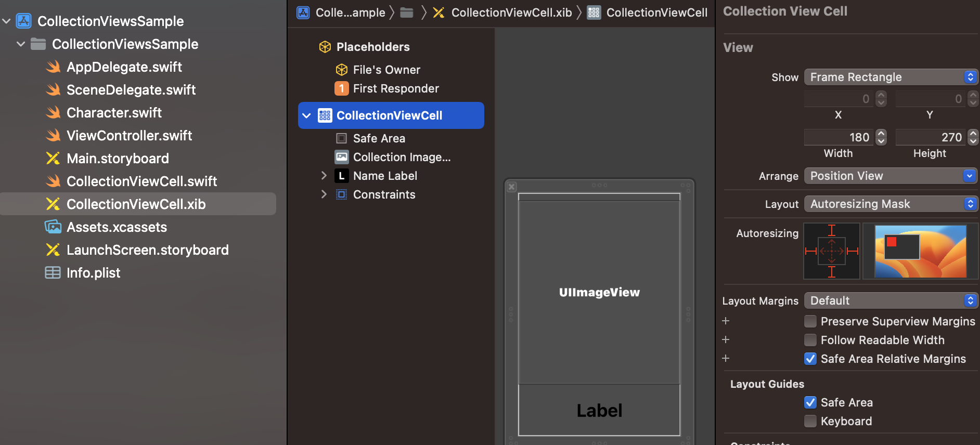980x445 pixels.
Task: Open the Layout Autoresizing Mask dropdown
Action: click(891, 204)
